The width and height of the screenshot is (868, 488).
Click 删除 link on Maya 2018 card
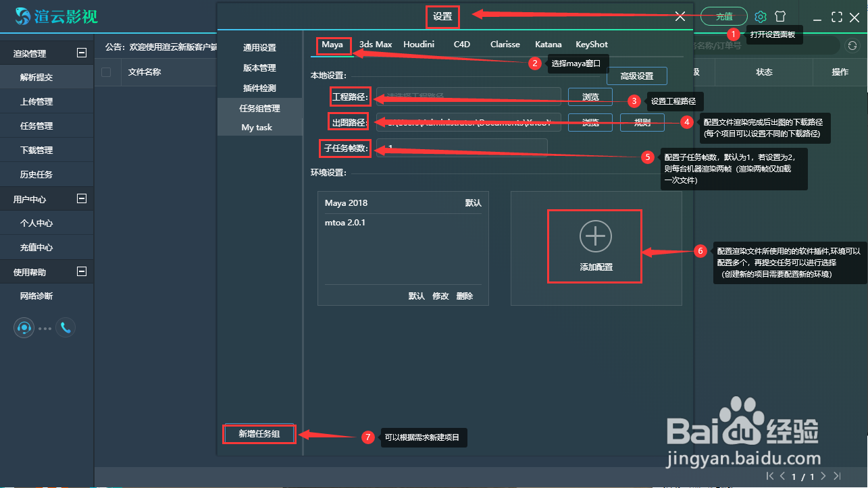(465, 296)
